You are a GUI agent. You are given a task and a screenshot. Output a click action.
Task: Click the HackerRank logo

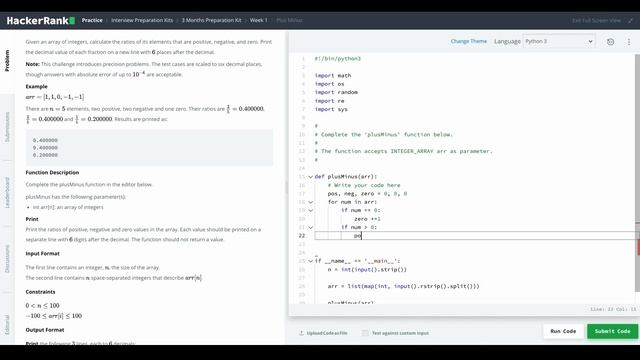[x=40, y=20]
